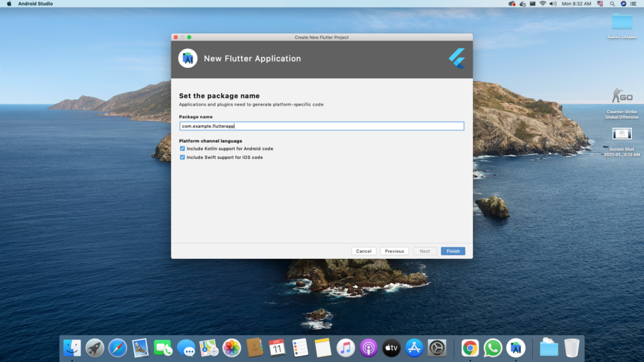The width and height of the screenshot is (644, 362).
Task: Open the Apple TV app in the dock
Action: click(x=391, y=348)
